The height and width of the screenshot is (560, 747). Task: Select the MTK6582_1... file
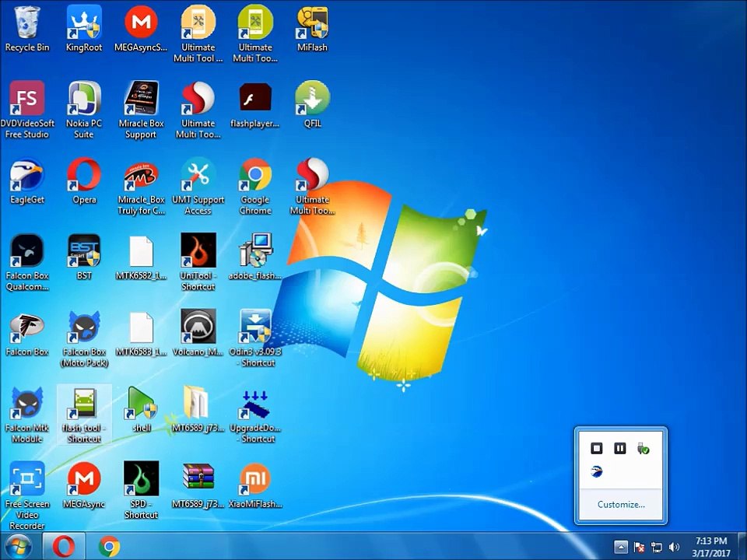[141, 257]
